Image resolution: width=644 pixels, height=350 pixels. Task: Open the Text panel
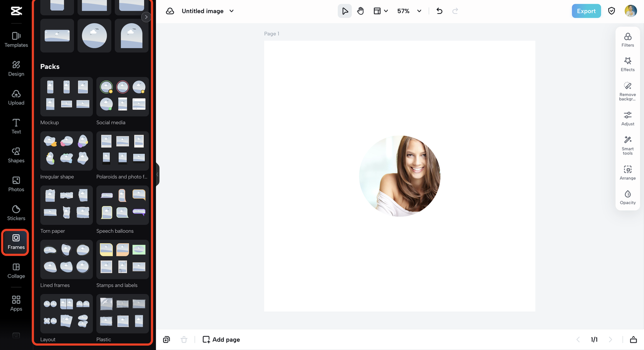click(x=16, y=126)
